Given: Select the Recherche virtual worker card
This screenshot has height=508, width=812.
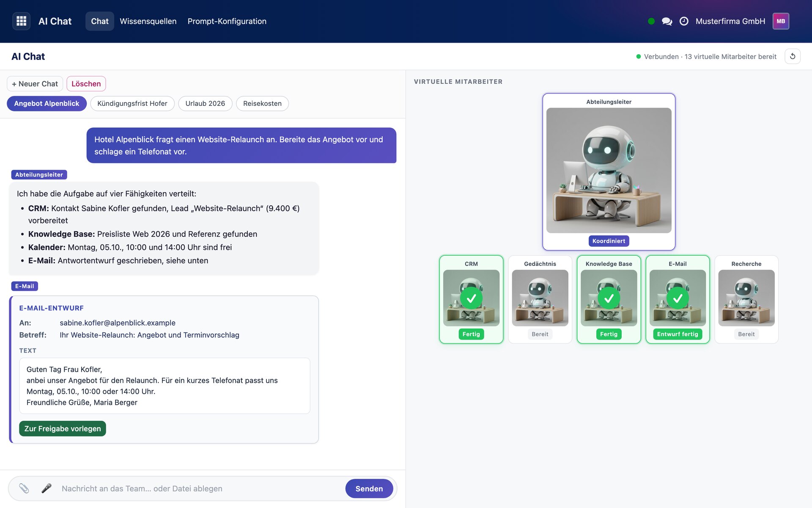Looking at the screenshot, I should (746, 299).
